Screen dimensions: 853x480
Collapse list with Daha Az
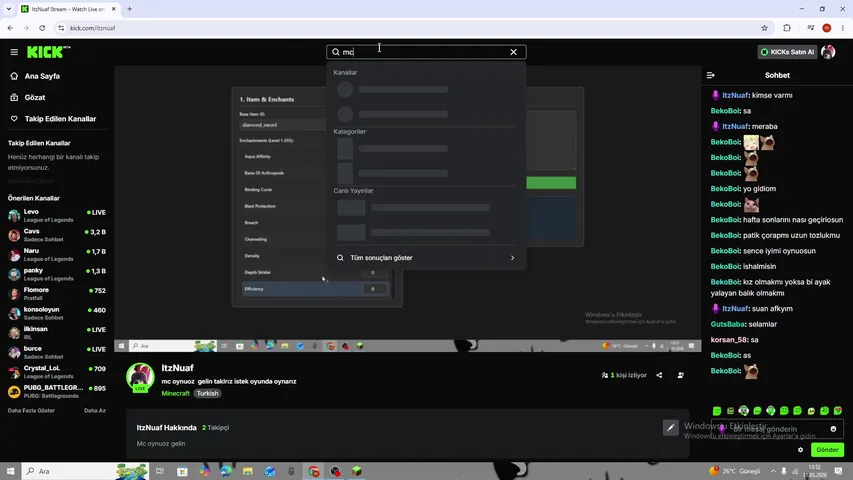pyautogui.click(x=95, y=411)
